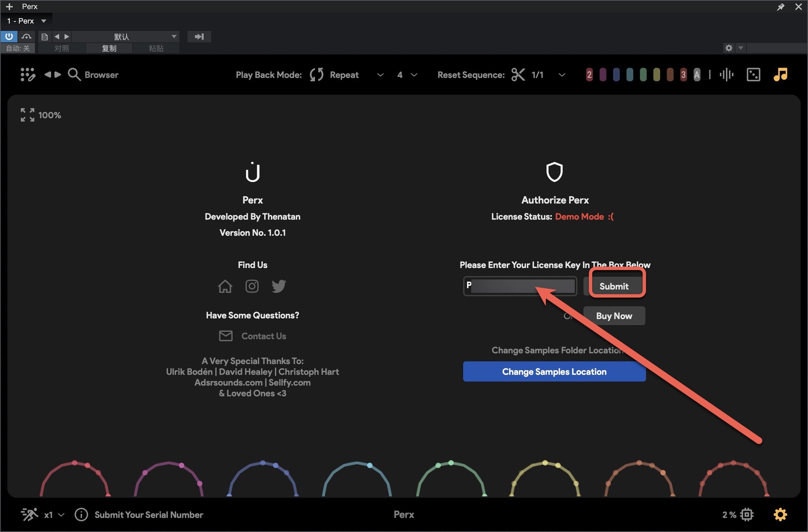The height and width of the screenshot is (532, 808).
Task: Open the yellow settings gear in bottom bar
Action: [x=780, y=514]
